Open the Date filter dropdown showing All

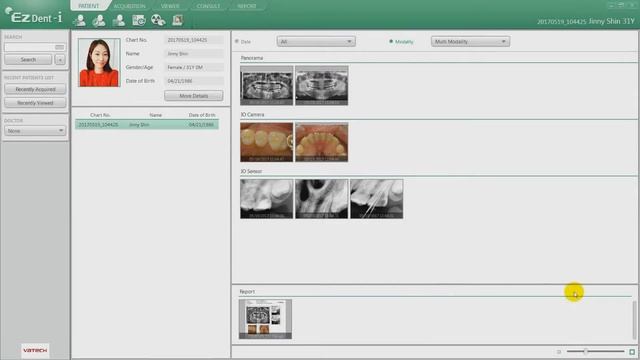[x=316, y=42]
